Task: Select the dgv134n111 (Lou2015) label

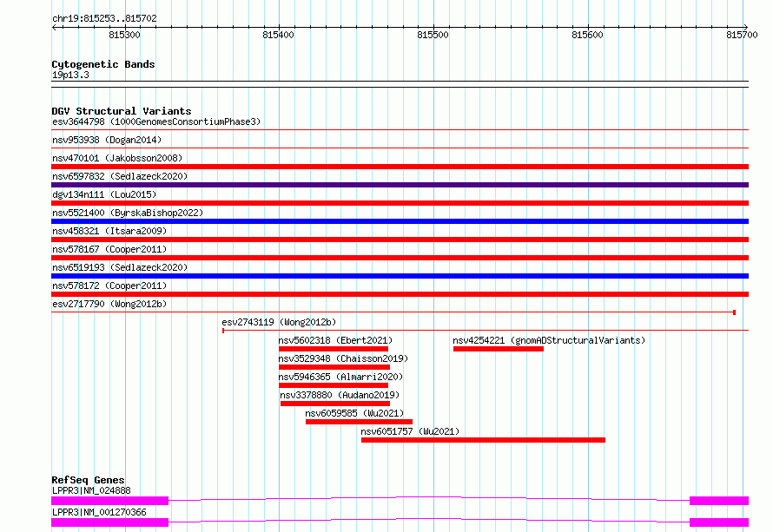Action: 104,194
